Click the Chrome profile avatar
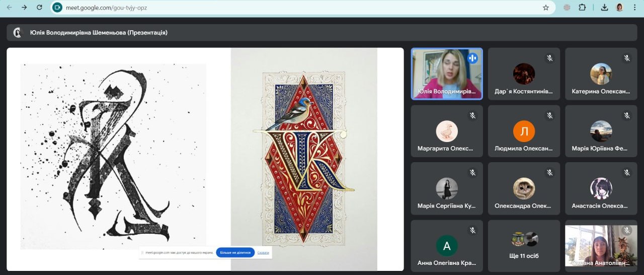Viewport: 644px width, 275px height. point(619,8)
